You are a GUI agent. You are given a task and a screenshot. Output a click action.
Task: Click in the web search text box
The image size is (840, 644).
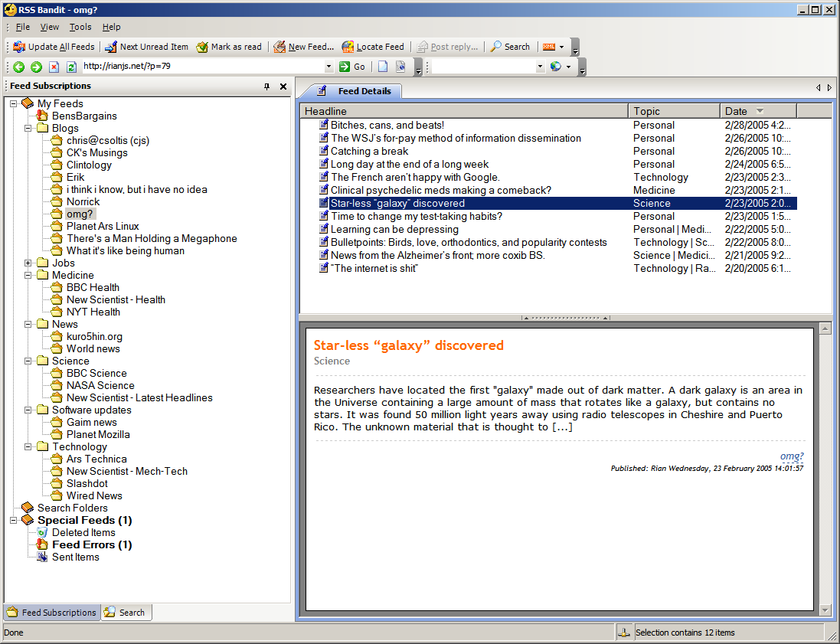point(483,67)
